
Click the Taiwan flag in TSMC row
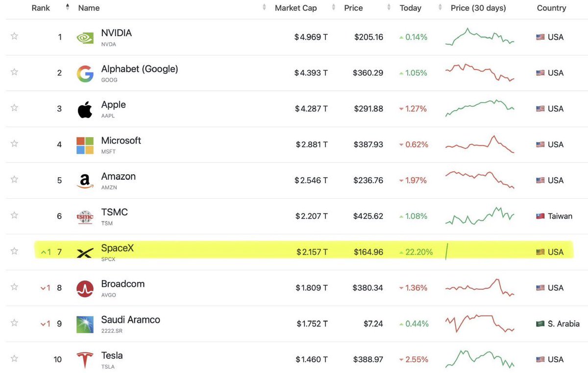pos(540,216)
